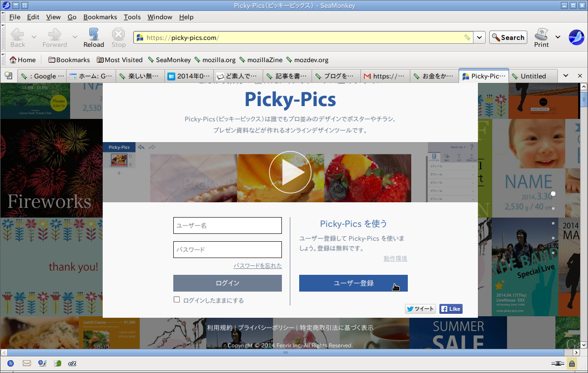
Task: Click the ユーザー登録 register button
Action: click(353, 283)
